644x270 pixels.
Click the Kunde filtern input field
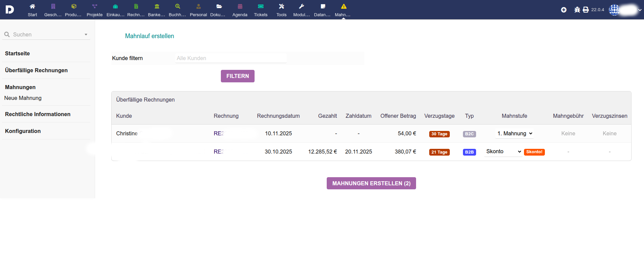231,58
